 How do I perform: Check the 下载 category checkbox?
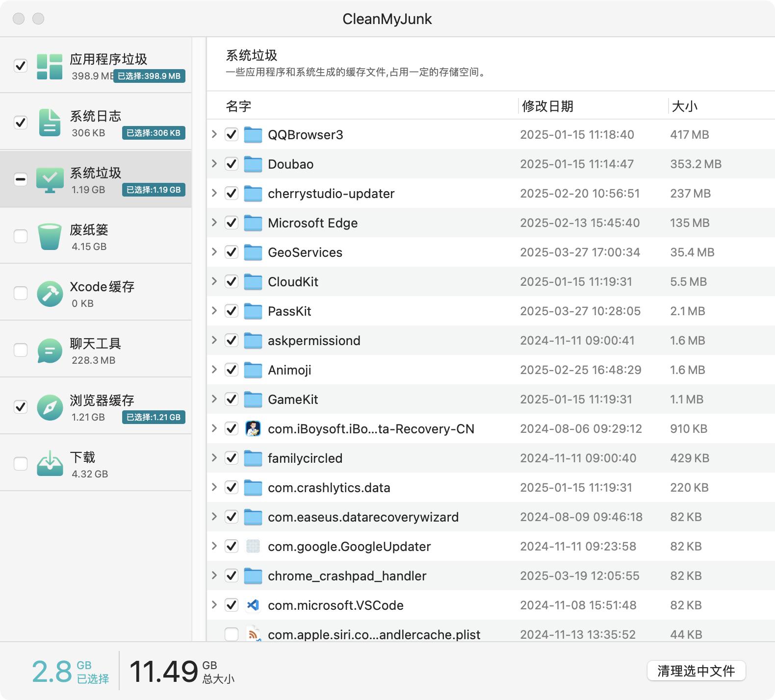click(x=21, y=464)
